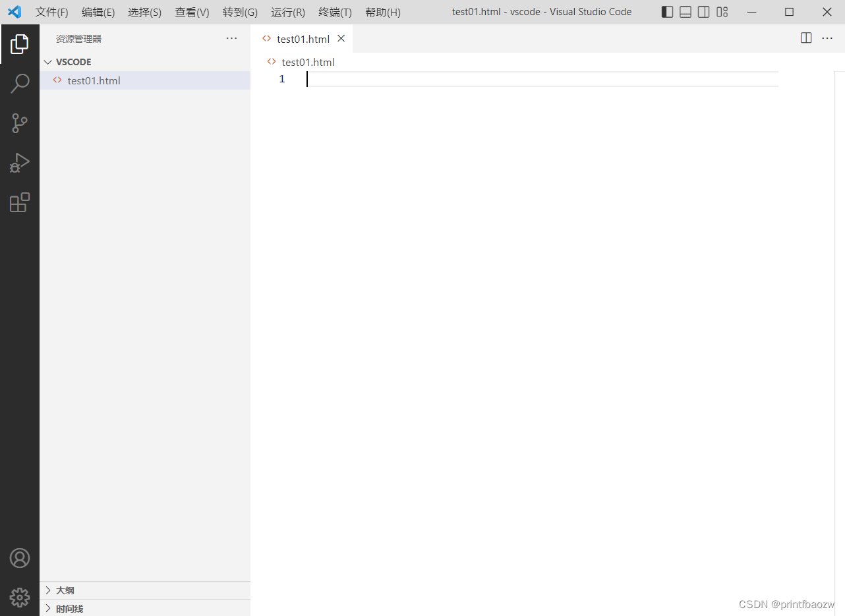Open the Source Control view
The image size is (845, 616).
click(20, 123)
